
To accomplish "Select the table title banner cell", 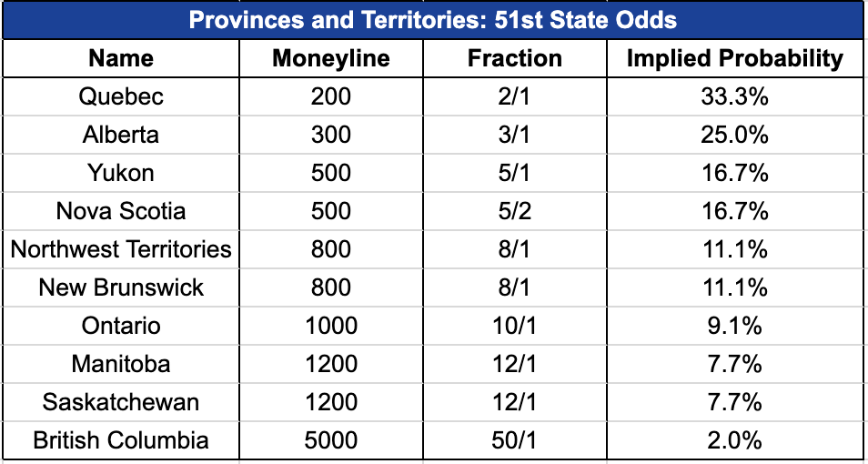I will click(x=433, y=21).
